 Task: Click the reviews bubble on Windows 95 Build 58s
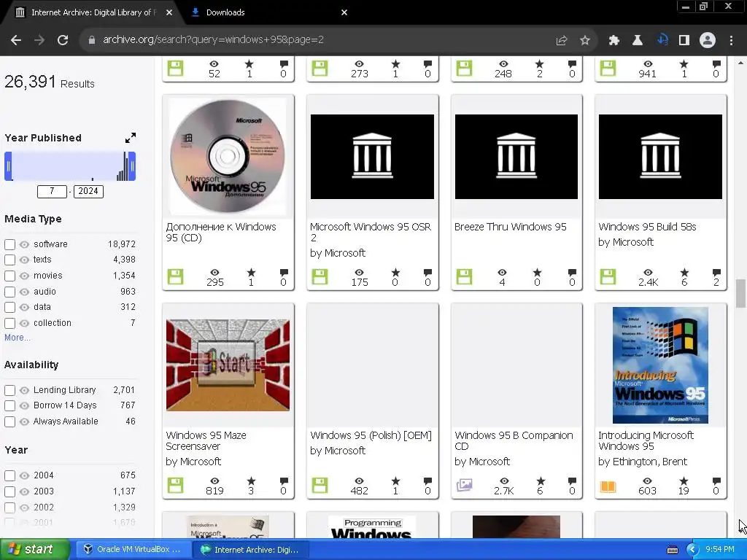[x=716, y=273]
